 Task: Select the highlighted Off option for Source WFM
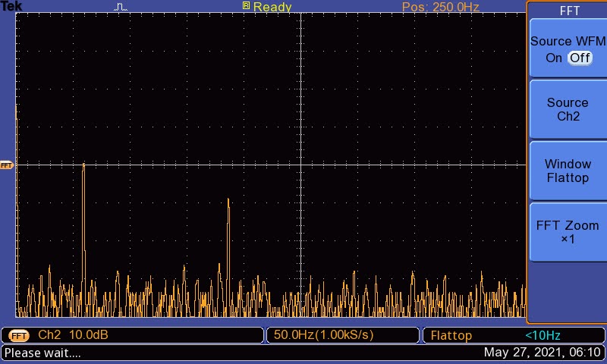tap(580, 58)
